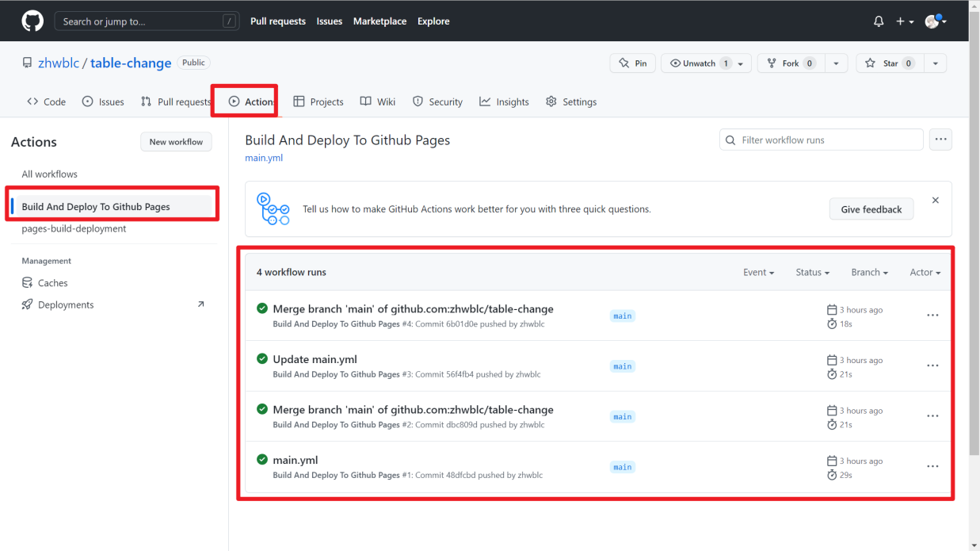The width and height of the screenshot is (980, 551).
Task: Open the GitHub home logo
Action: (x=32, y=21)
